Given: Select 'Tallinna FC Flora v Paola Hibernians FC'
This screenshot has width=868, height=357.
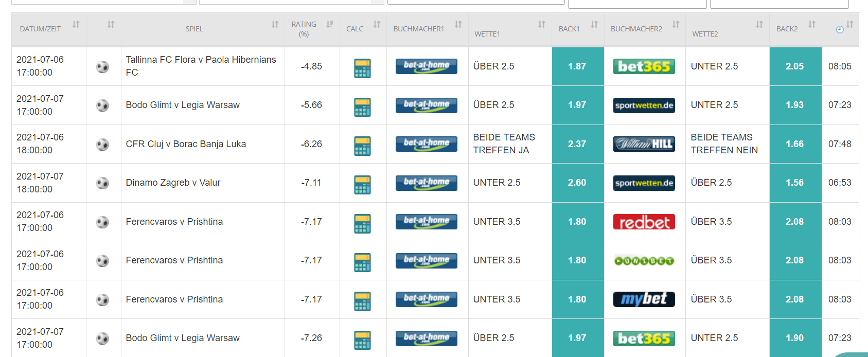Looking at the screenshot, I should point(201,66).
